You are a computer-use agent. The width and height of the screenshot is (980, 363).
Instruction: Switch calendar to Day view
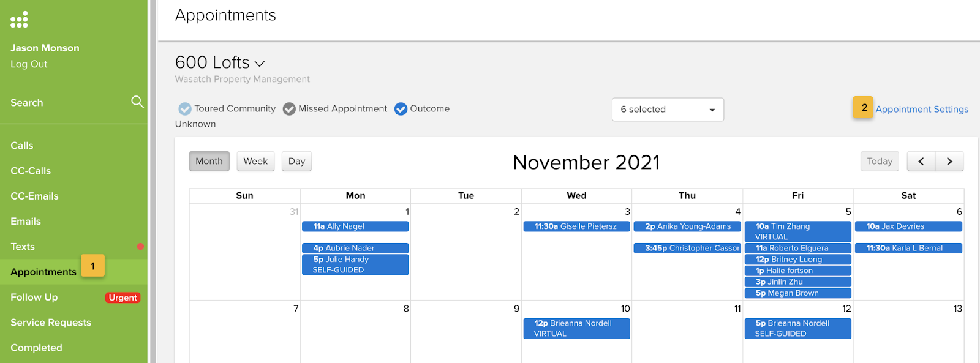pyautogui.click(x=296, y=161)
